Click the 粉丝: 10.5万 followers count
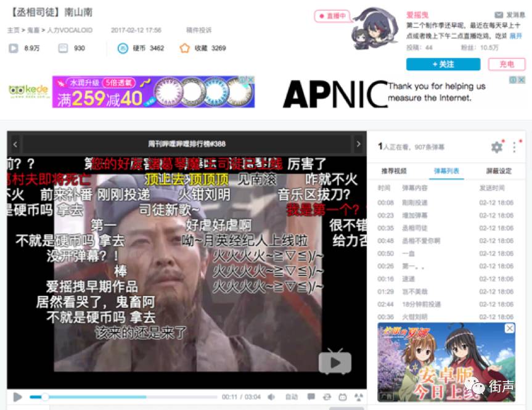532x410 pixels. click(x=480, y=47)
